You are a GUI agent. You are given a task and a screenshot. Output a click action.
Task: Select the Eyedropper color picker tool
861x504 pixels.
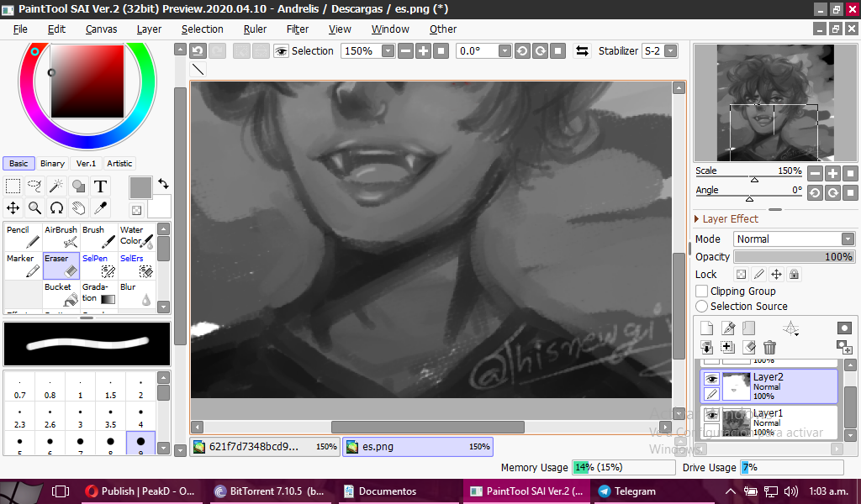tap(101, 207)
